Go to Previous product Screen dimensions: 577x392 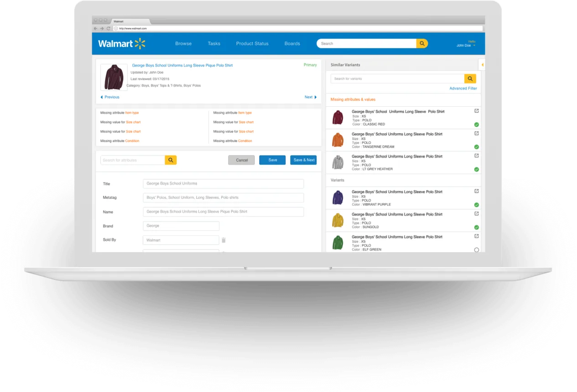coord(110,97)
